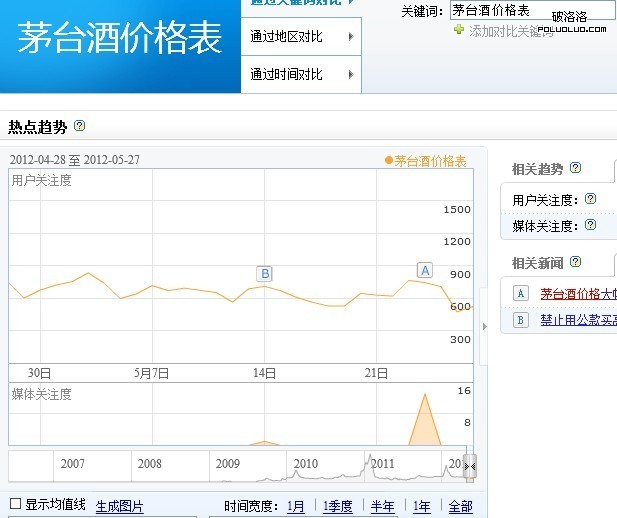Open the 生成图片 link
This screenshot has width=617, height=518.
(x=119, y=507)
